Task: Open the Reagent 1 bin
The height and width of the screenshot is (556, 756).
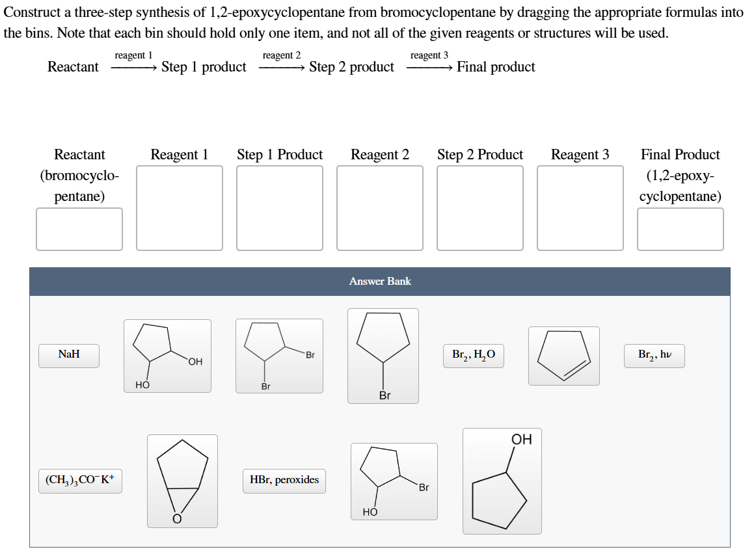Action: (x=180, y=208)
